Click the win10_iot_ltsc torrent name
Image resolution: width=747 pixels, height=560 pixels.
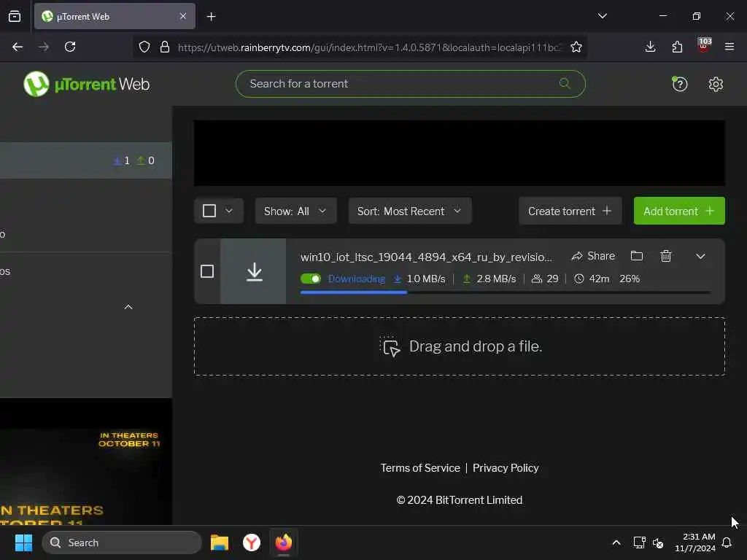(426, 257)
